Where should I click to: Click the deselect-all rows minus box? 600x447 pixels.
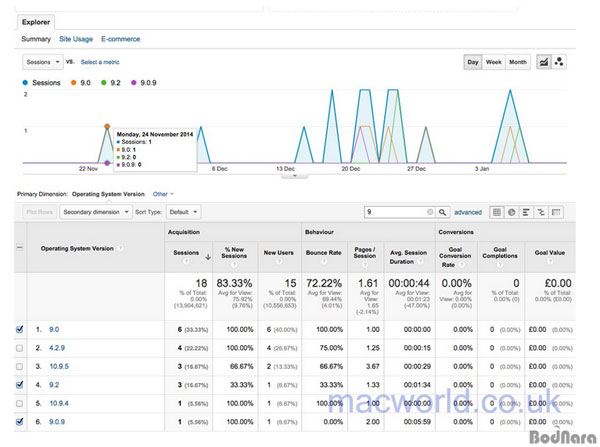click(20, 248)
